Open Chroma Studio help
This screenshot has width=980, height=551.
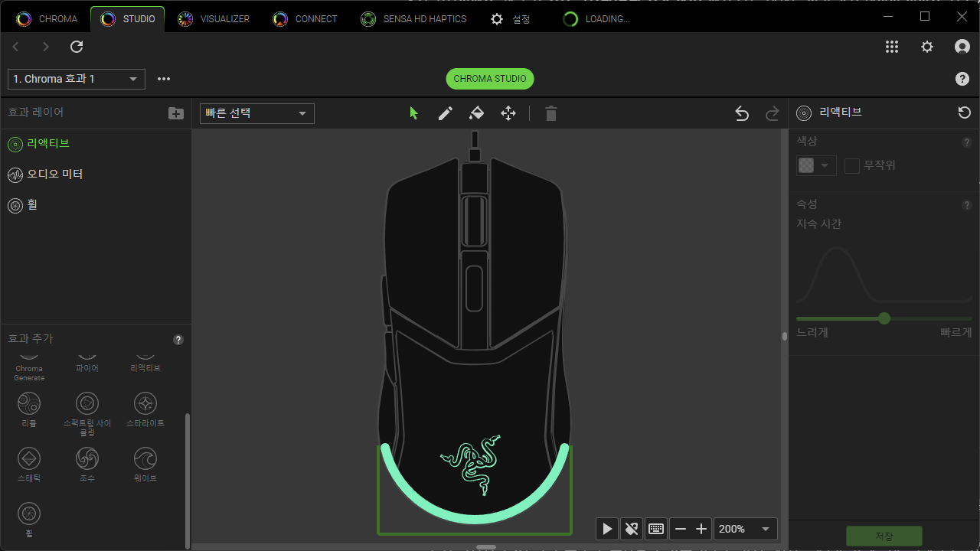pyautogui.click(x=962, y=79)
